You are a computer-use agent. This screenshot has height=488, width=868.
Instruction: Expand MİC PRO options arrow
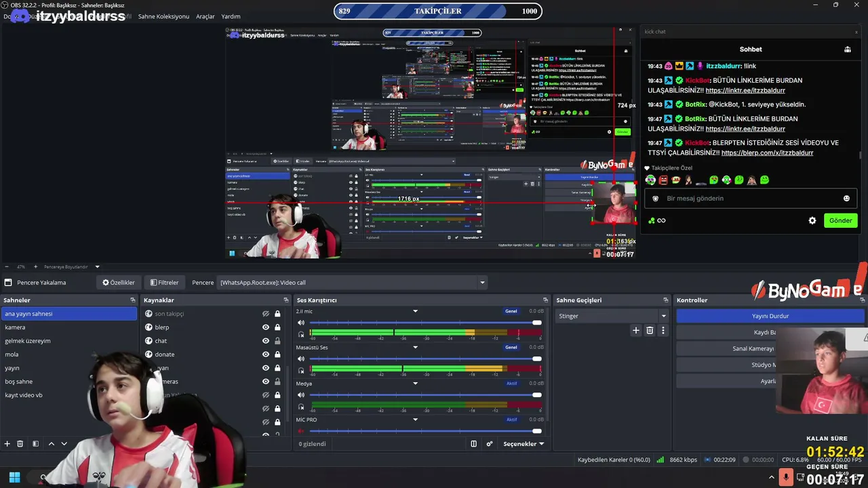tap(416, 420)
